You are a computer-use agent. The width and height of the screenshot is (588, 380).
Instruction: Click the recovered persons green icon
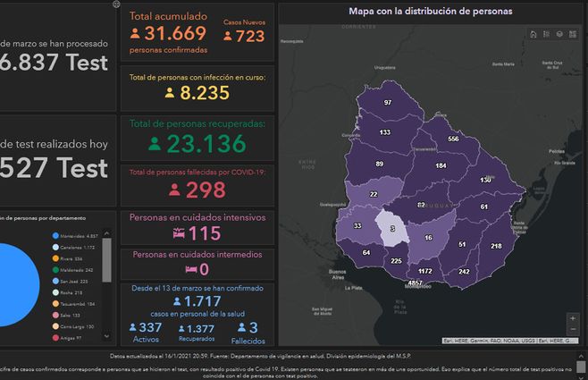point(155,143)
